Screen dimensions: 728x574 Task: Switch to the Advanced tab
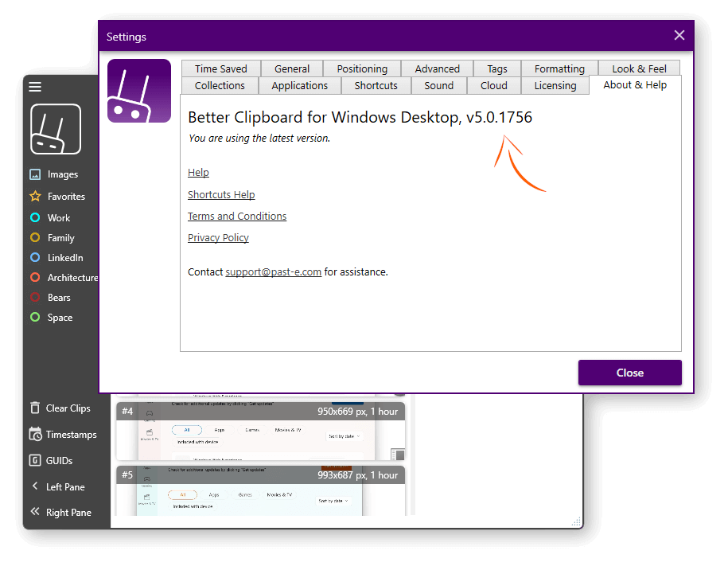438,68
